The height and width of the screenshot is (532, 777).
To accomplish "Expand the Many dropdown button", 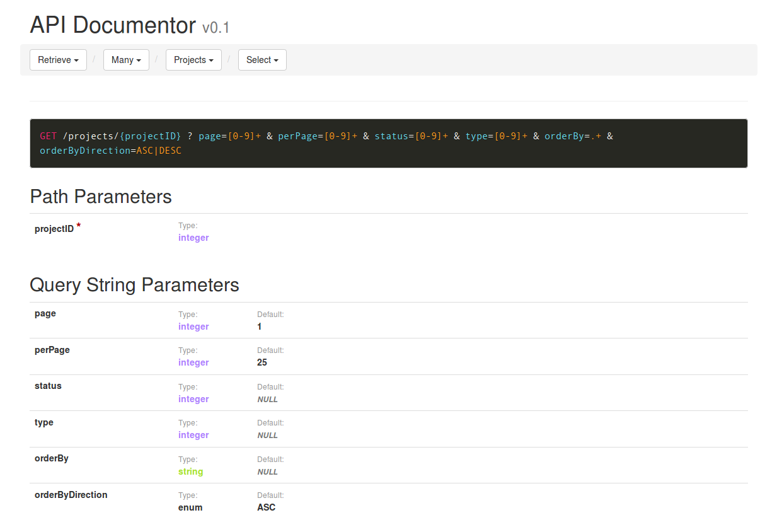I will pos(126,60).
